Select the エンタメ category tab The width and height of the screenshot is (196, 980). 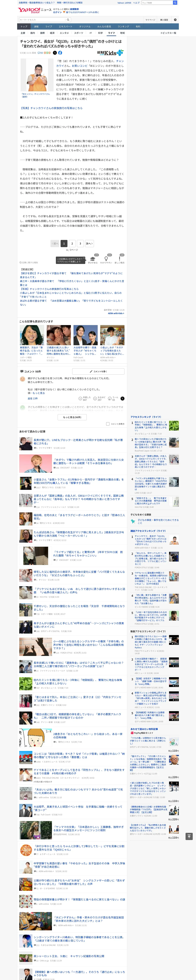click(x=64, y=33)
